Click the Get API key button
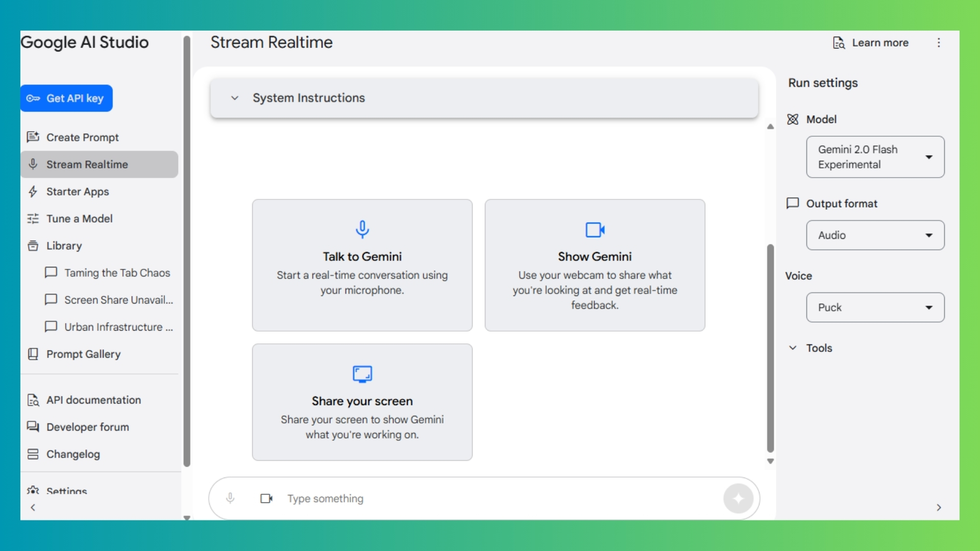980x551 pixels. coord(66,98)
